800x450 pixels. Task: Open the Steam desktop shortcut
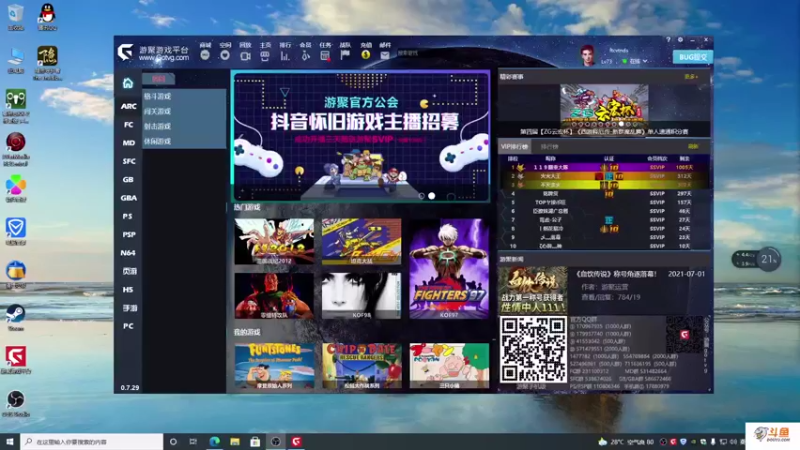(x=16, y=317)
